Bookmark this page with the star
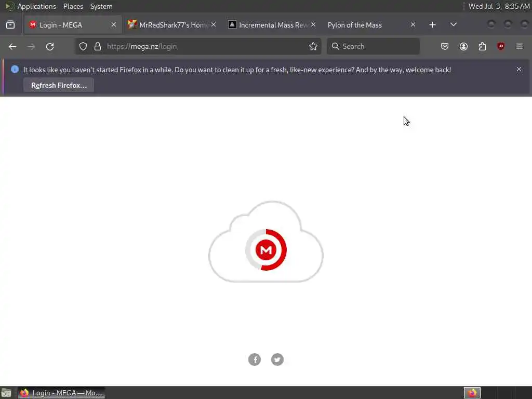Screen dimensions: 532x399 pos(313,46)
